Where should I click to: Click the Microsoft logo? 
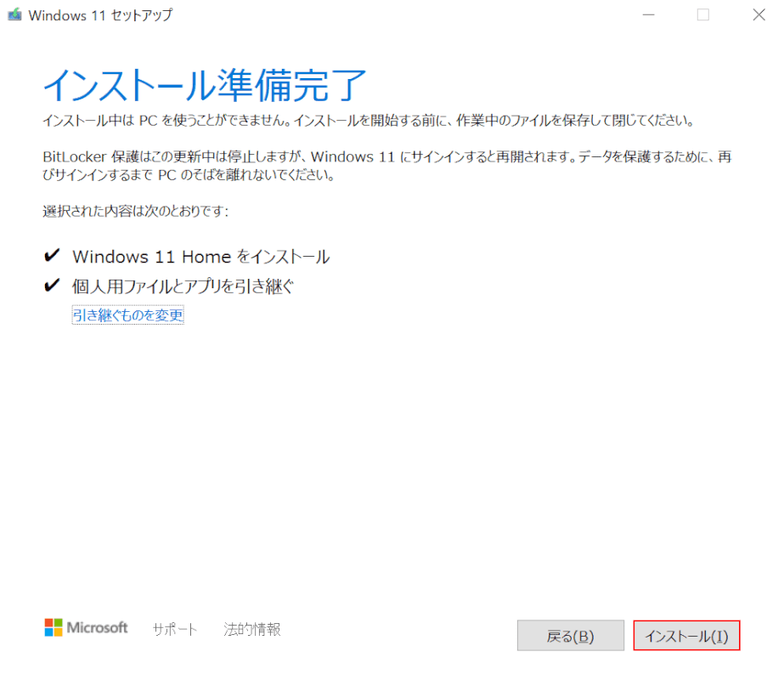click(x=86, y=627)
